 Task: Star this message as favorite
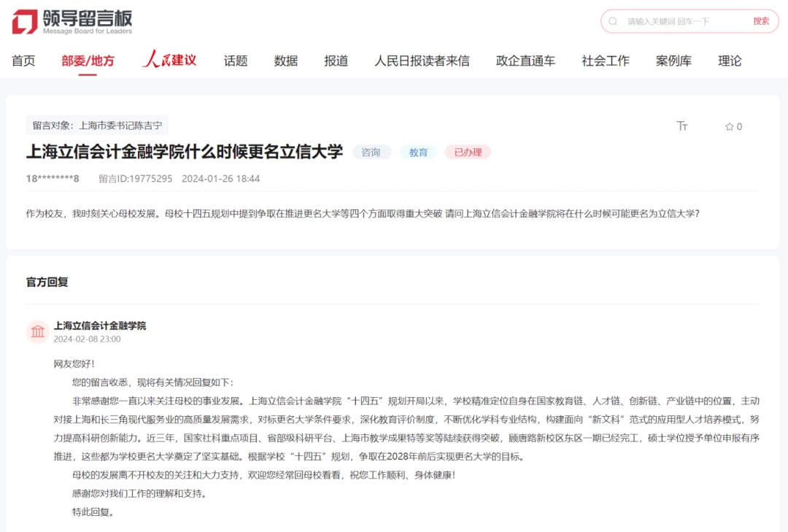pyautogui.click(x=733, y=126)
